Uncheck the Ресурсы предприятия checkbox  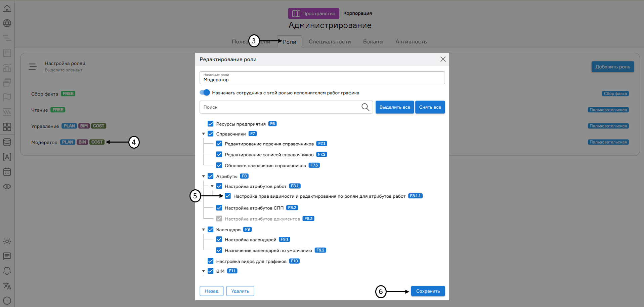[x=211, y=124]
